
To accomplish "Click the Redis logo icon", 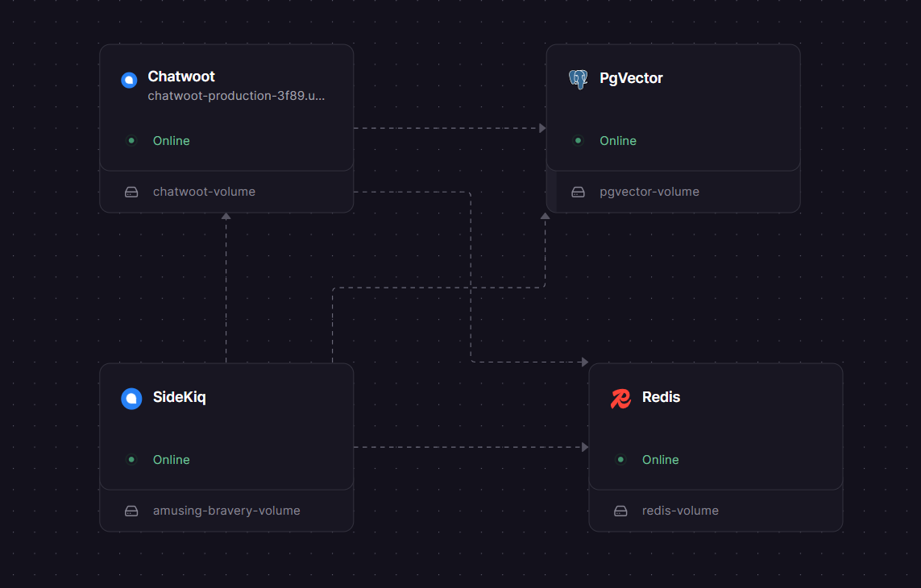I will click(x=620, y=399).
